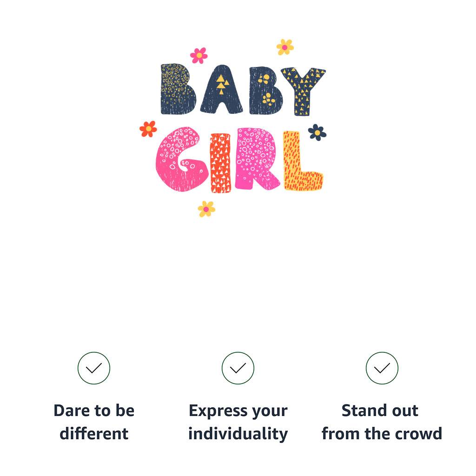Click the "Express your individuality" text
476x476 pixels.
pos(238,422)
